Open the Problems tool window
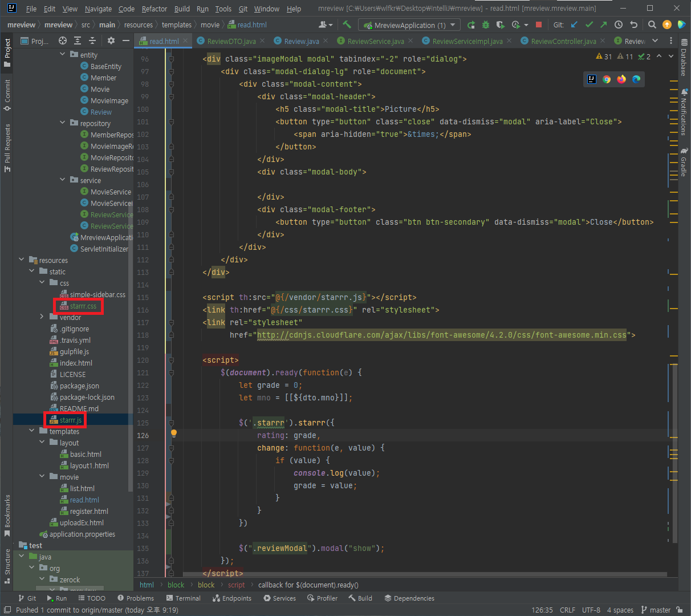 (x=136, y=598)
